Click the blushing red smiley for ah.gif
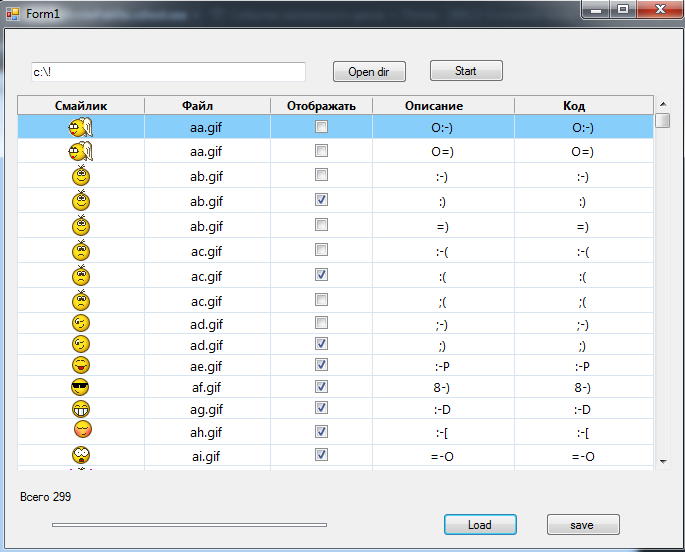 (82, 430)
